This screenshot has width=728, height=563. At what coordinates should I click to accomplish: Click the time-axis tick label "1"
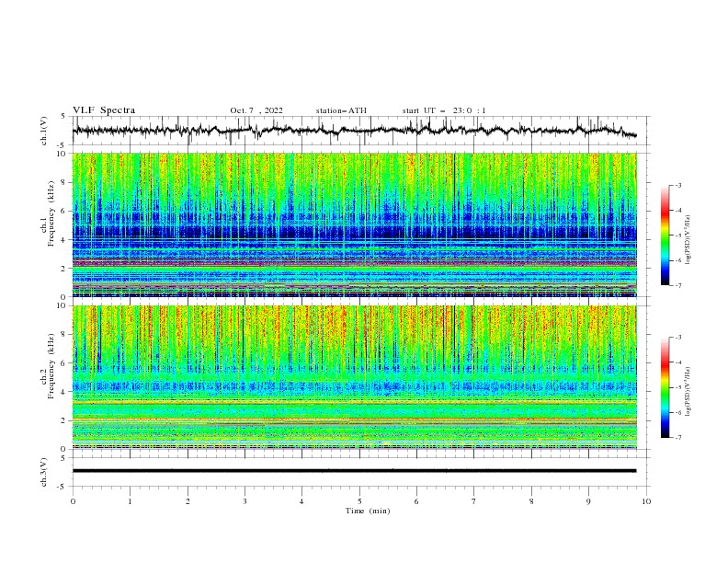point(130,501)
